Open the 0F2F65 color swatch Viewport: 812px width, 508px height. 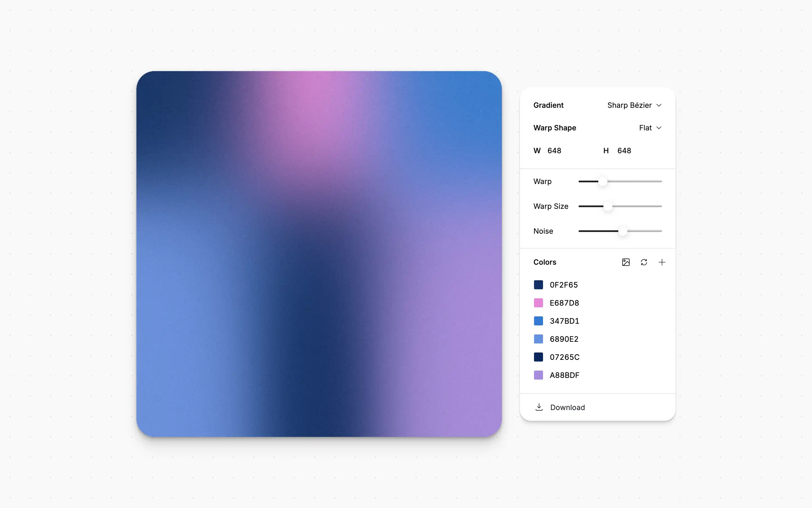[x=539, y=284]
